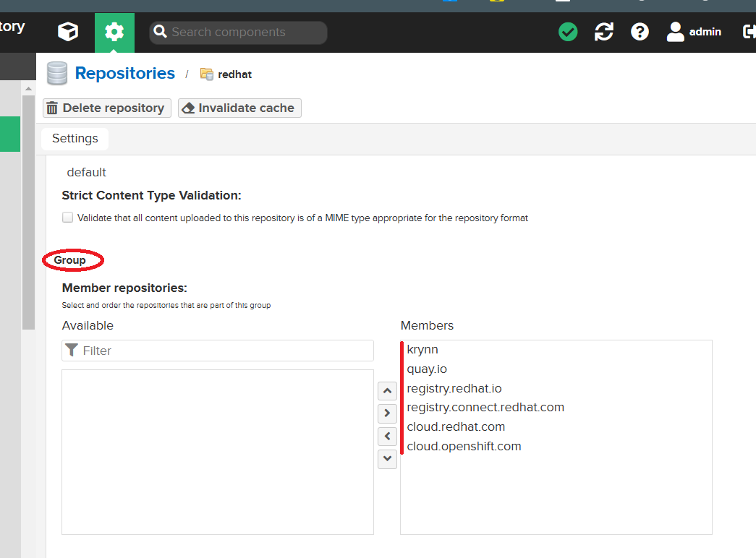The height and width of the screenshot is (558, 756).
Task: Click the Sign out icon
Action: tap(748, 32)
